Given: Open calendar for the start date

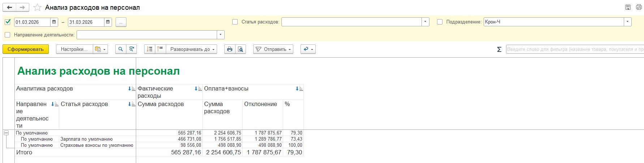Looking at the screenshot, I should pos(54,22).
